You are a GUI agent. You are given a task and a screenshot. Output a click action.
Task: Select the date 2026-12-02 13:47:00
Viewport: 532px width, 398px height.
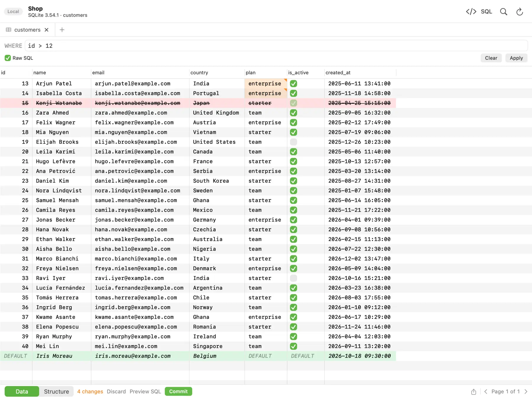point(360,259)
